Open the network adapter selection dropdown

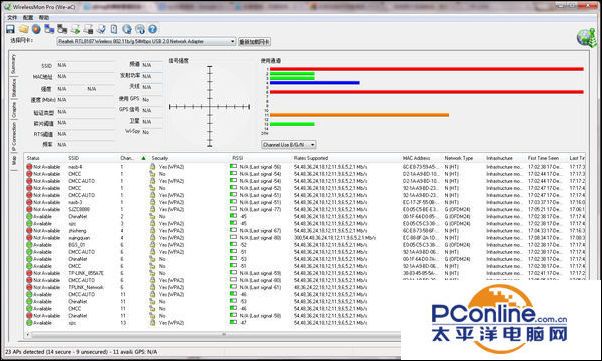[x=146, y=41]
